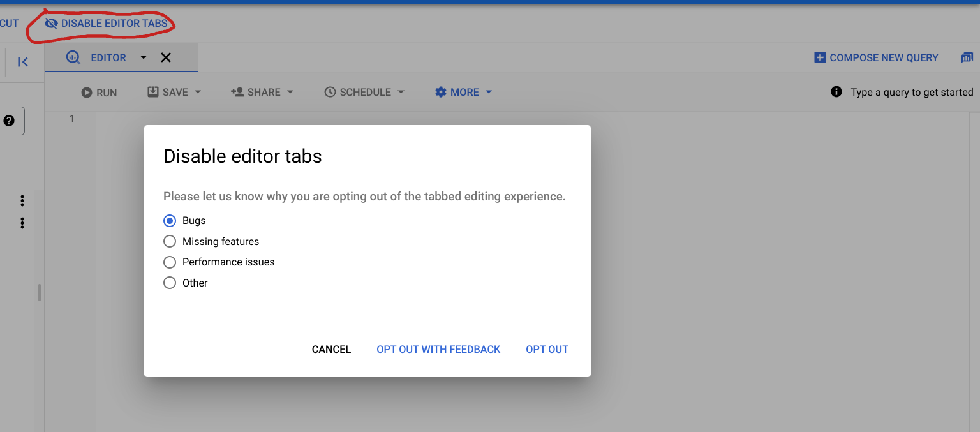Click the Compose New Query plus icon
Image resolution: width=980 pixels, height=432 pixels.
pos(820,58)
